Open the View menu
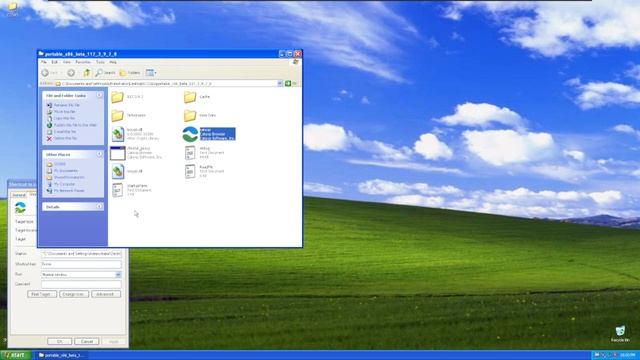This screenshot has width=640, height=360. pos(67,62)
